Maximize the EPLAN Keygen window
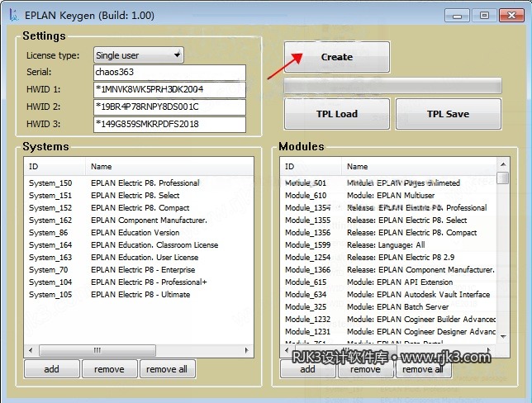 (484, 16)
